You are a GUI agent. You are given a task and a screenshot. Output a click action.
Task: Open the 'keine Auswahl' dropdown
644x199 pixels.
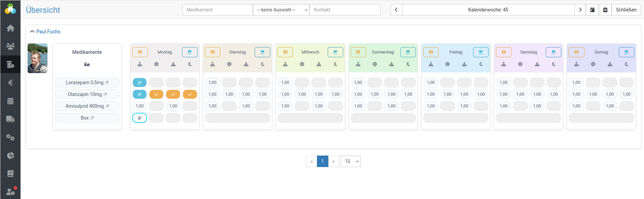click(281, 10)
